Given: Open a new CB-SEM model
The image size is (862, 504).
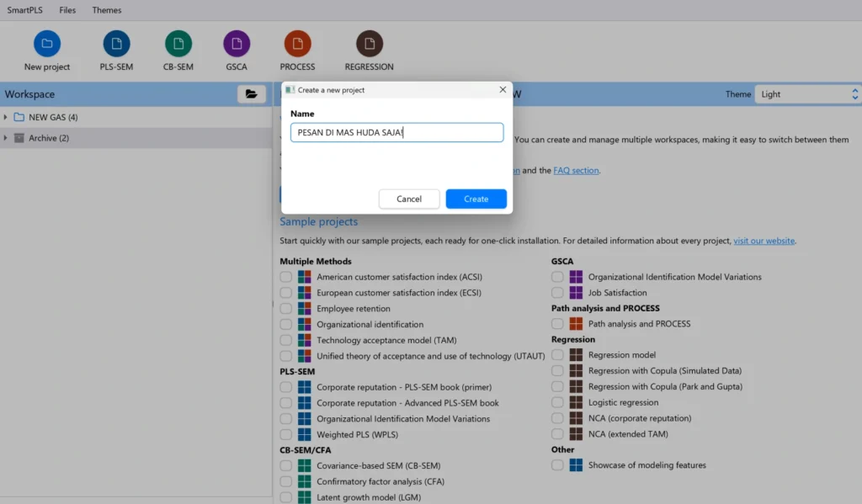Looking at the screenshot, I should click(178, 44).
